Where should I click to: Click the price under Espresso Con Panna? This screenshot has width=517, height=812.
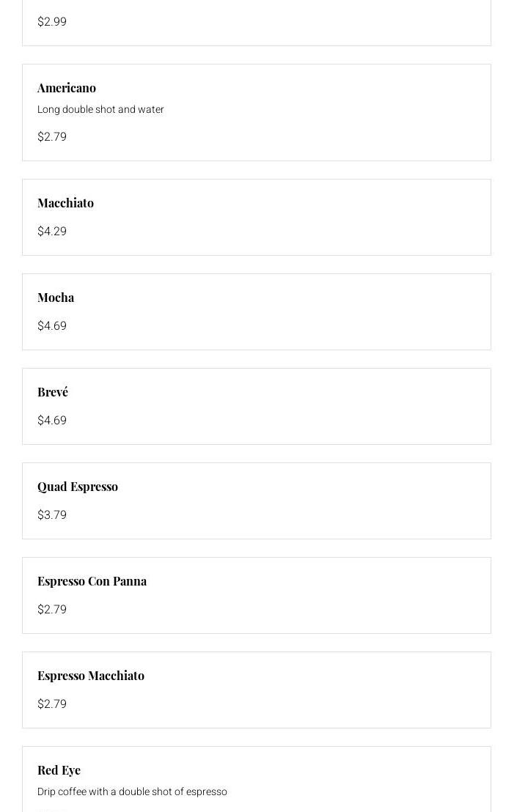click(52, 610)
